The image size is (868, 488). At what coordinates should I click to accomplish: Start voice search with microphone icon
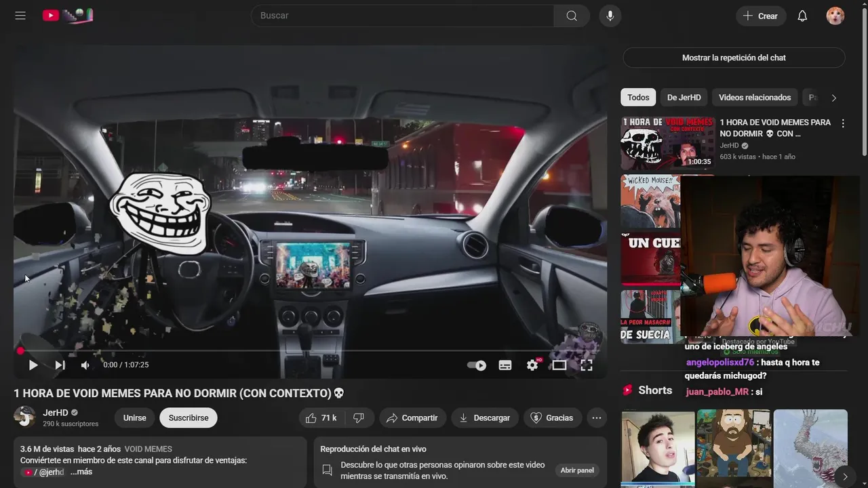610,16
